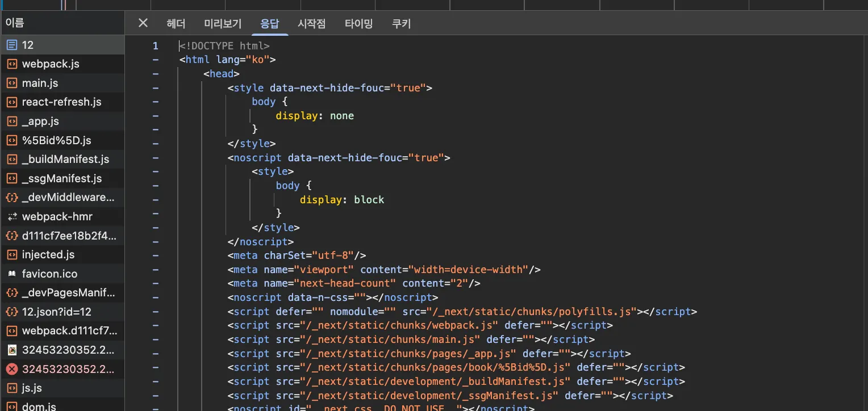Select the _app.js request
Image resolution: width=868 pixels, height=411 pixels.
(x=62, y=121)
